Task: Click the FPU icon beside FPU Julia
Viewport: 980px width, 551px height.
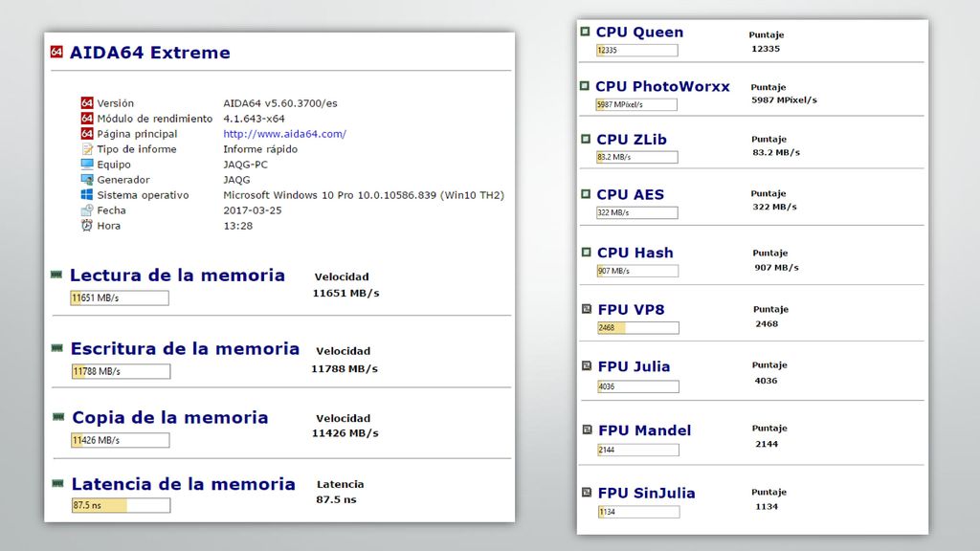Action: [587, 365]
